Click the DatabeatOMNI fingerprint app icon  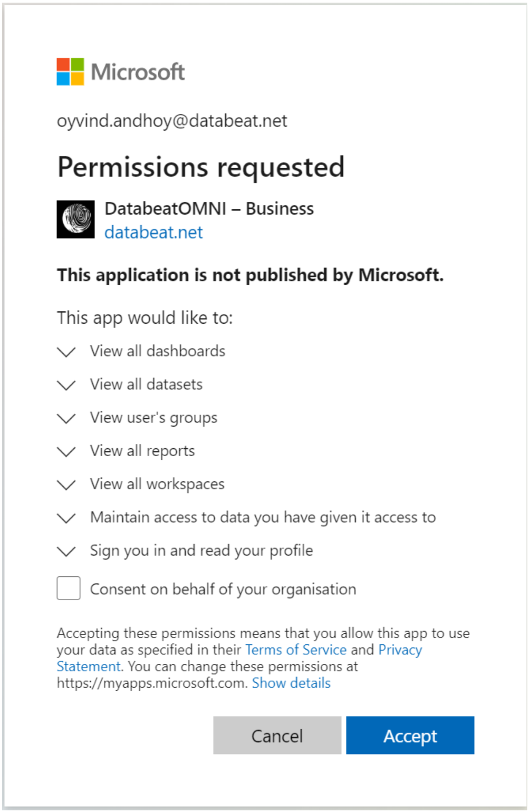point(76,219)
